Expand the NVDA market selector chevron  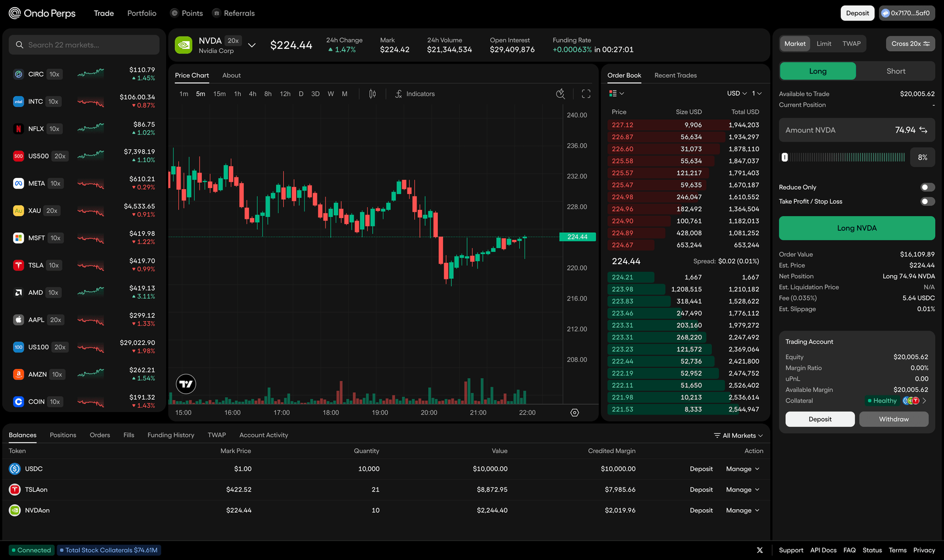(252, 45)
